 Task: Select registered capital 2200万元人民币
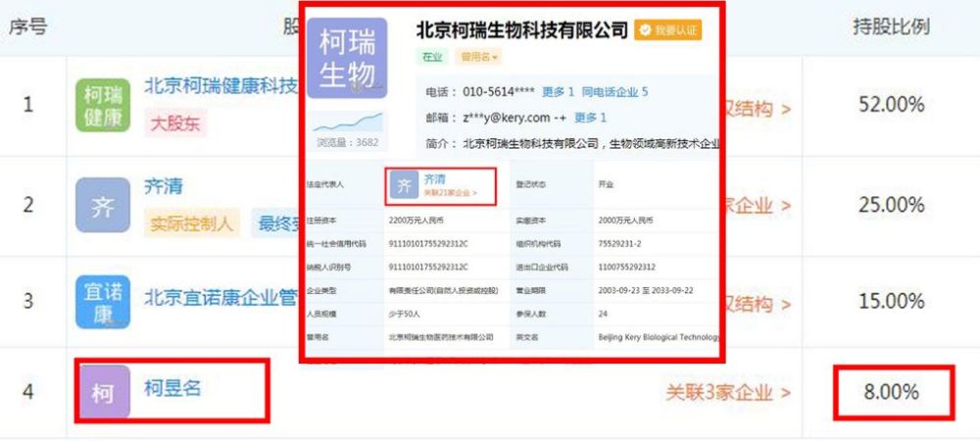416,220
